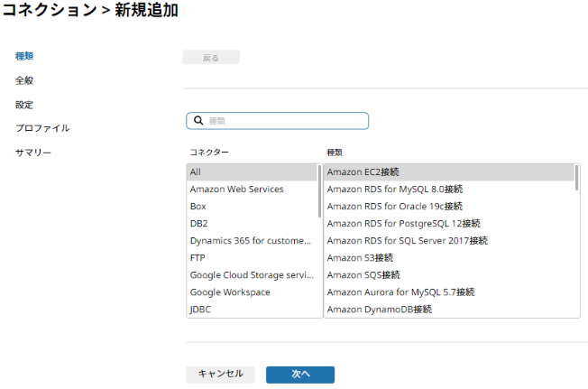
Task: Select Amazon Web Services connector
Action: (x=252, y=190)
